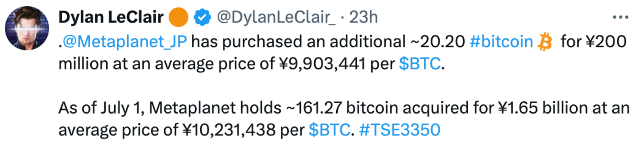
Task: Open the #TSE3350 hashtag
Action: tap(399, 130)
